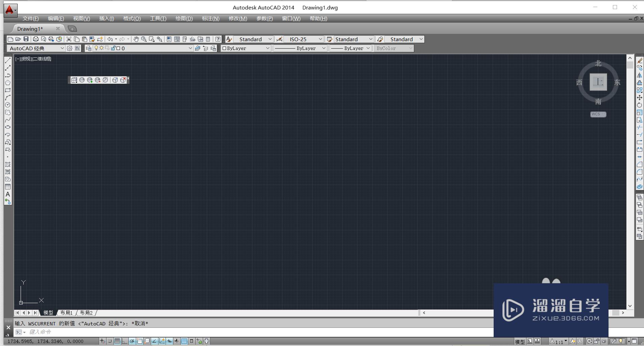644x346 pixels.
Task: Open the ByLayer linetype dropdown
Action: [x=300, y=48]
